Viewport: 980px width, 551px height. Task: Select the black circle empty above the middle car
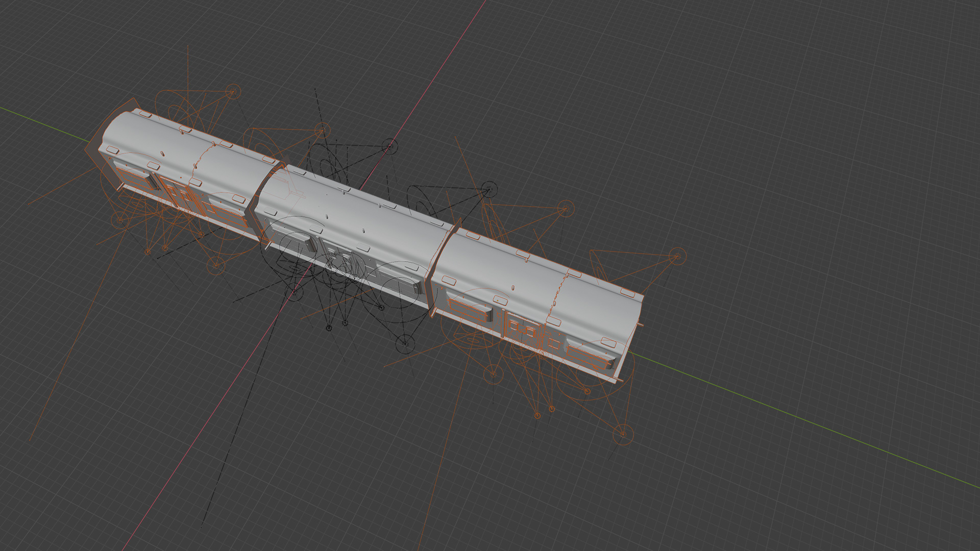389,146
